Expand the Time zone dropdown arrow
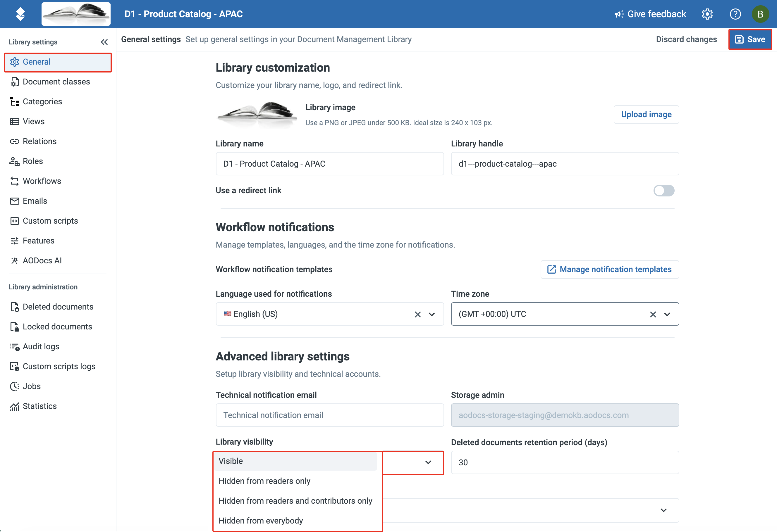777x532 pixels. tap(667, 315)
